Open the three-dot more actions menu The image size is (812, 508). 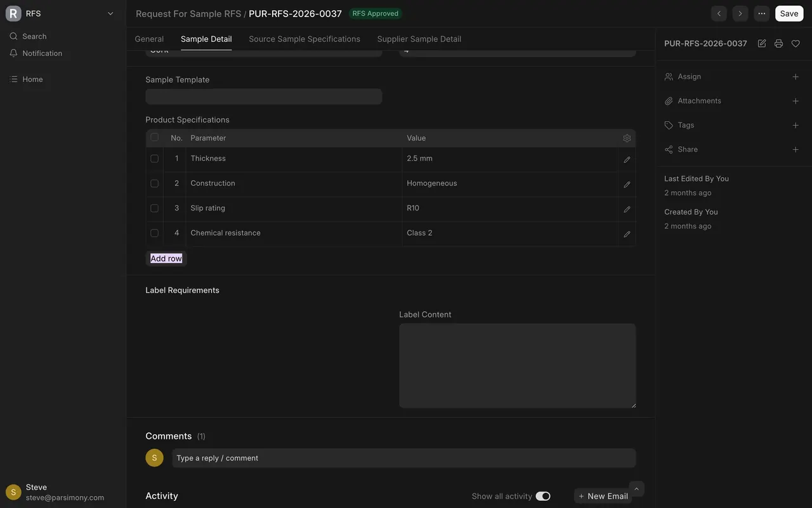pos(762,13)
